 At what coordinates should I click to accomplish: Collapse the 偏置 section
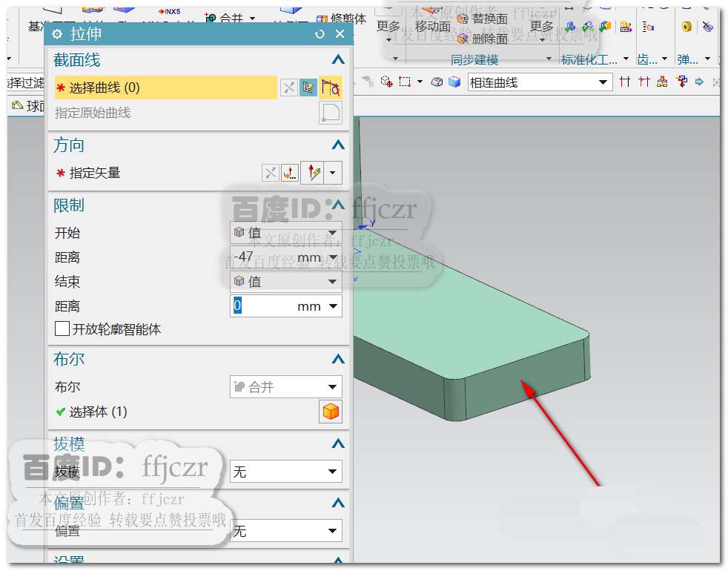[338, 502]
